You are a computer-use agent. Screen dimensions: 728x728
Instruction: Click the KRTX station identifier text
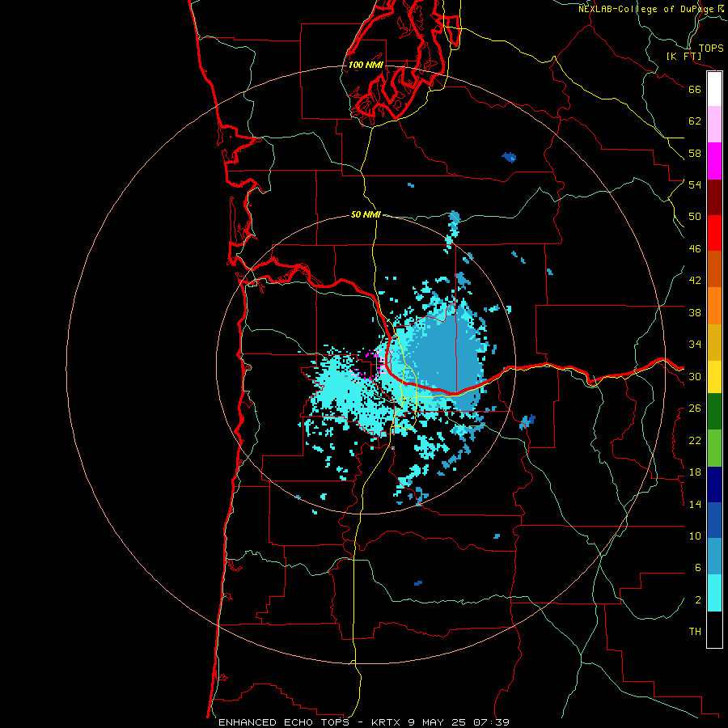tap(385, 722)
